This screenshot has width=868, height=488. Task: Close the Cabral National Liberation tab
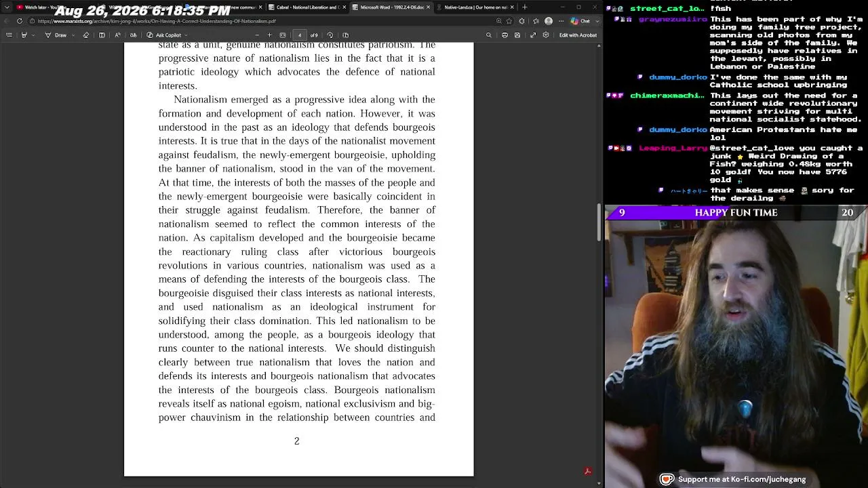pyautogui.click(x=344, y=7)
